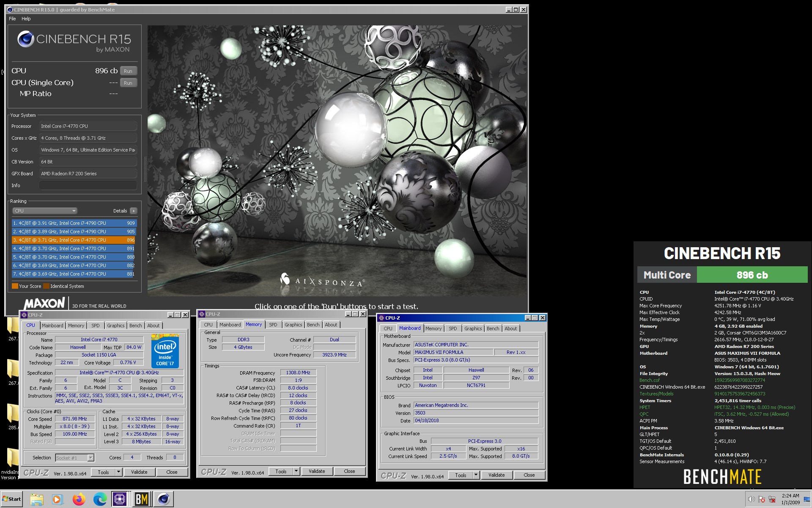Click the Your Score orange legend swatch
Viewport: 812px width, 508px height.
(x=15, y=286)
